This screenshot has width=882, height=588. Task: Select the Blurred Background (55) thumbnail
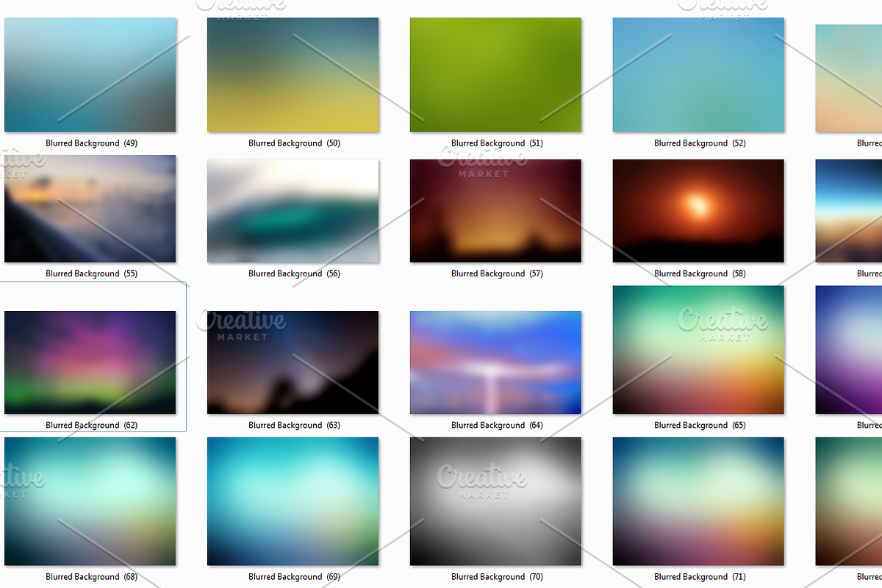click(90, 209)
